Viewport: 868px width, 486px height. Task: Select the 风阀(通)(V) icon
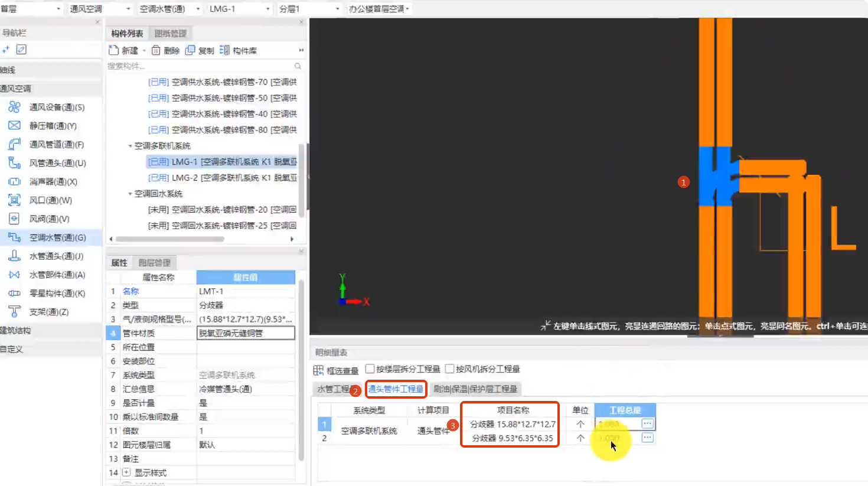pos(14,218)
